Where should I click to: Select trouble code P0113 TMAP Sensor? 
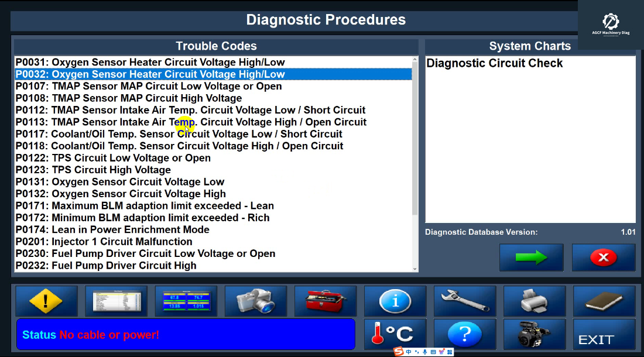[191, 122]
